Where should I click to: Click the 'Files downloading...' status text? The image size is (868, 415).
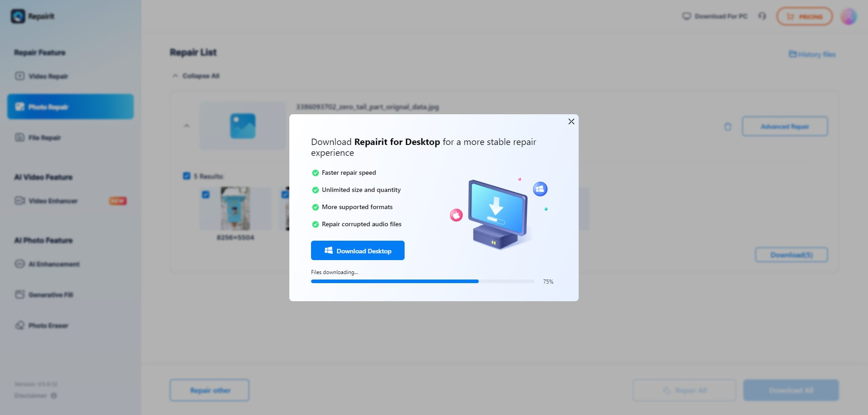coord(335,272)
